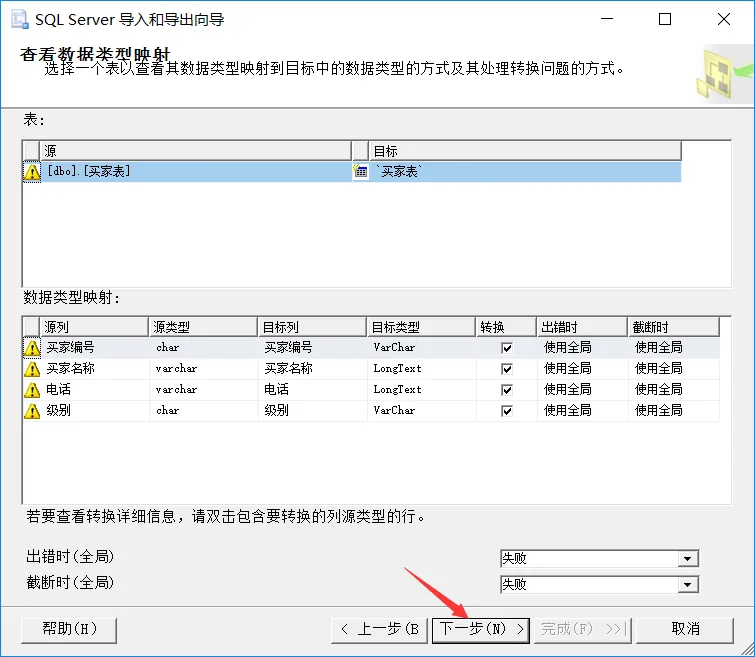
Task: Toggle the conversion checkbox for 买家名称
Action: tap(507, 369)
